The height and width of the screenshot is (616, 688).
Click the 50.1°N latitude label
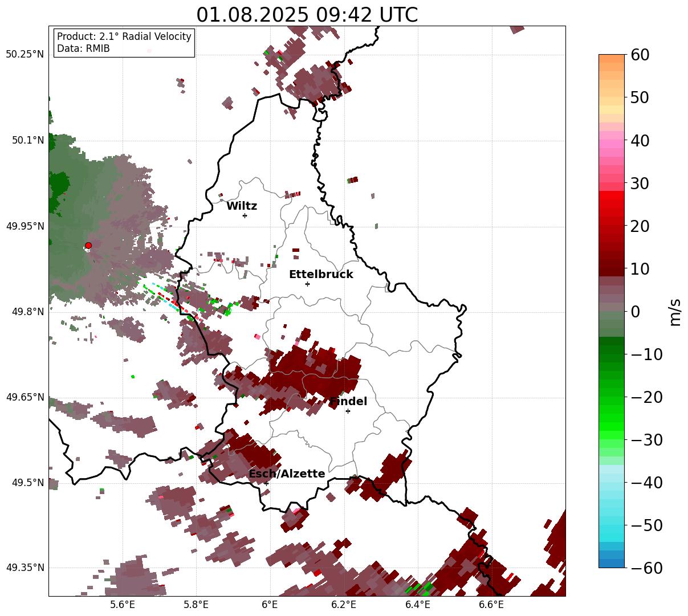(27, 140)
